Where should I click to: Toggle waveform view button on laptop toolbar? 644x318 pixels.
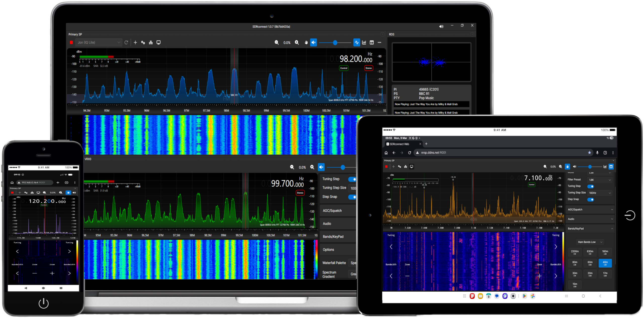356,42
